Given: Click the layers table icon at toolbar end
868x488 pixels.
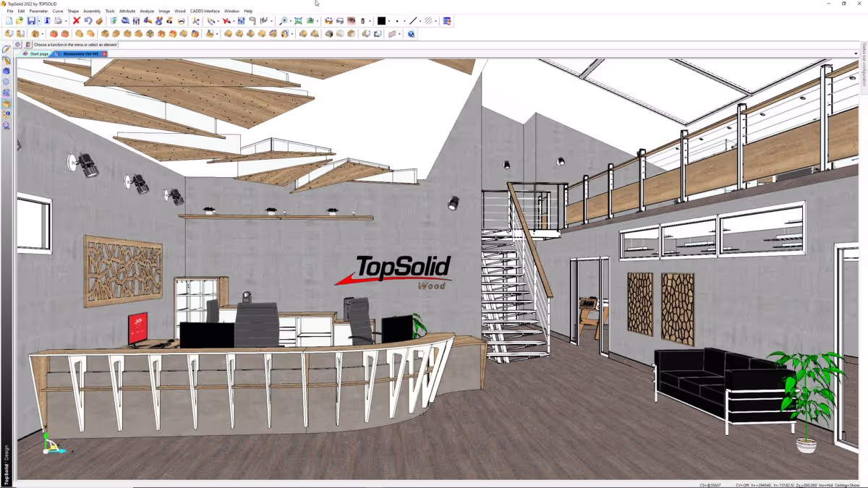Looking at the screenshot, I should (x=447, y=21).
